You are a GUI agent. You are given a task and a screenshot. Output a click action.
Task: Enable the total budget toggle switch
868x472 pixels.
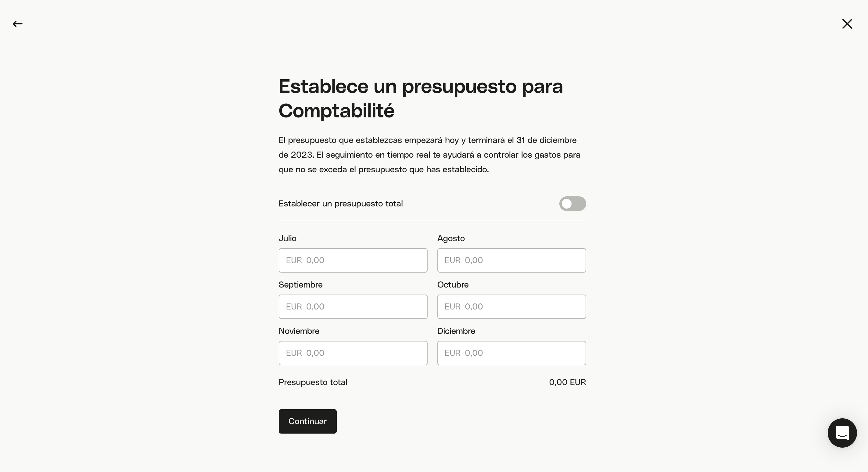pos(572,203)
